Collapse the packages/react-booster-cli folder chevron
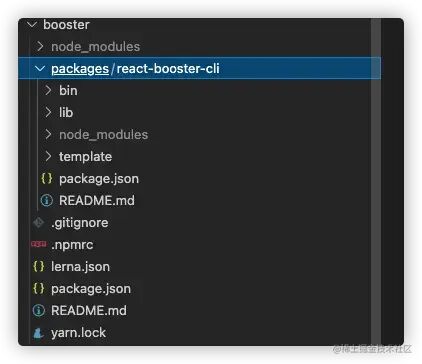Viewport: 422px width, 364px height. (x=40, y=69)
